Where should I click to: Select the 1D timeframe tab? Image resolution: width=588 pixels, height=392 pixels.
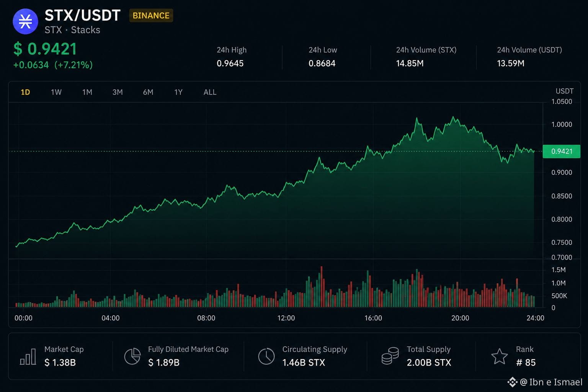point(25,92)
